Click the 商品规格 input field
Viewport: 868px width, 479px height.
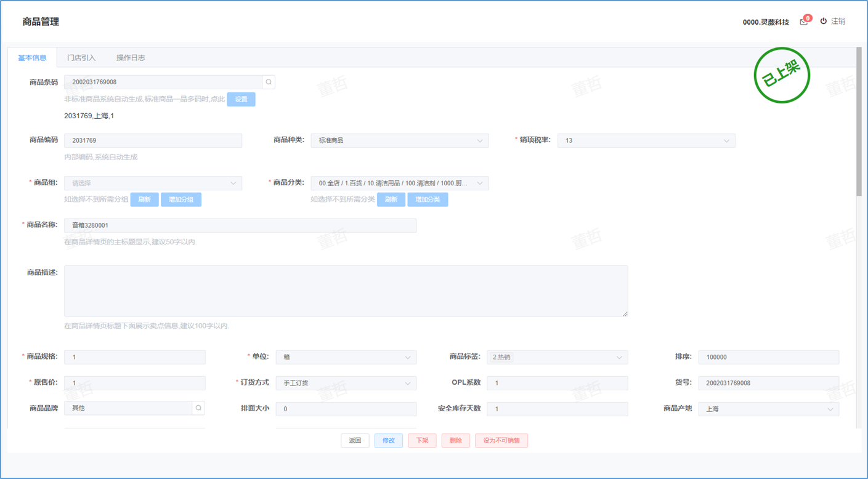tap(135, 357)
